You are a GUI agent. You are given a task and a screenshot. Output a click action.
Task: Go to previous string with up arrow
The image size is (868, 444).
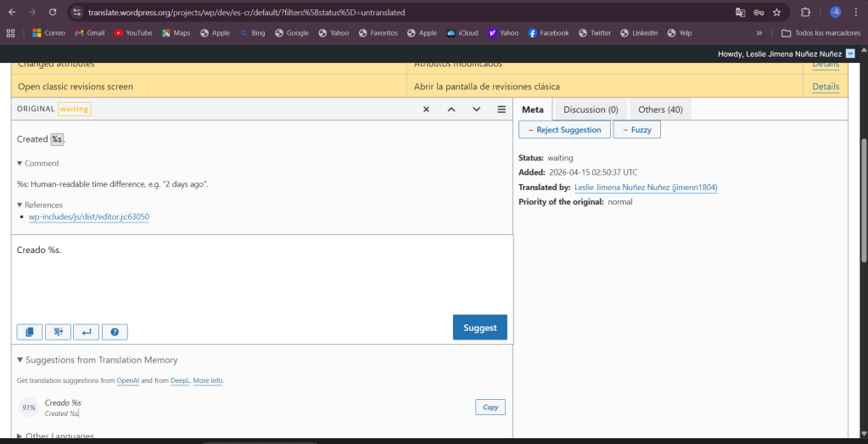coord(451,110)
